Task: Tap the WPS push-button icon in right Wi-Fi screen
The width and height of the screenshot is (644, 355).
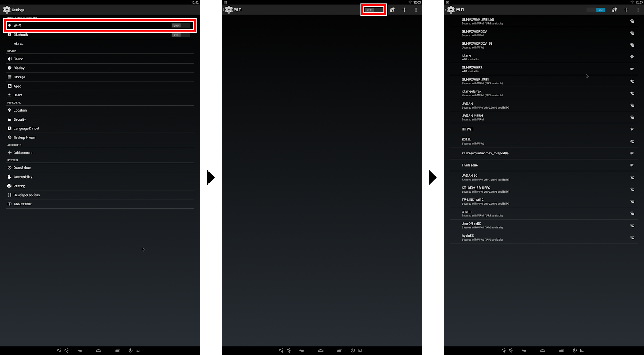Action: click(614, 10)
